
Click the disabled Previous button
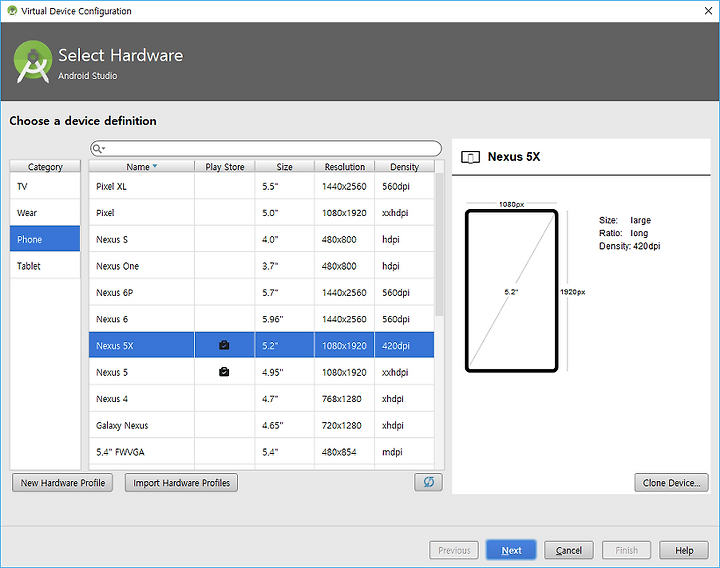(x=454, y=550)
